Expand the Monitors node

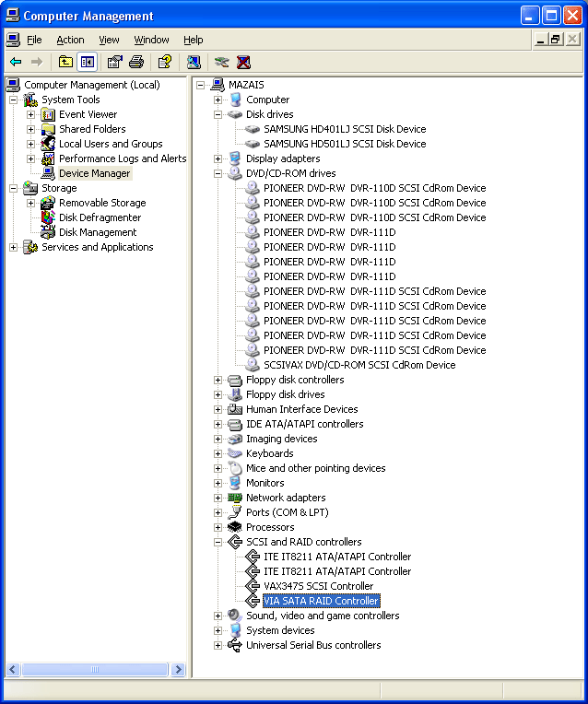218,483
